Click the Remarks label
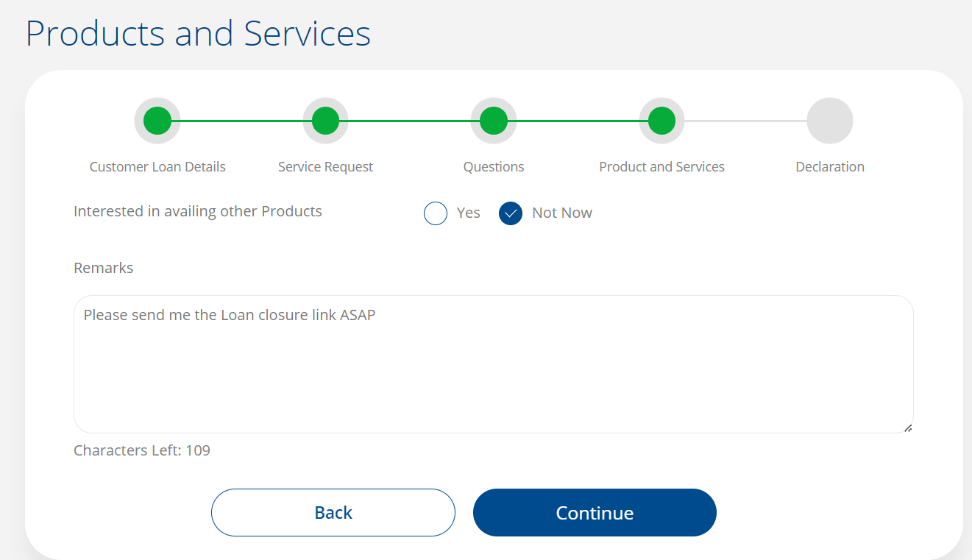972x560 pixels. click(104, 268)
